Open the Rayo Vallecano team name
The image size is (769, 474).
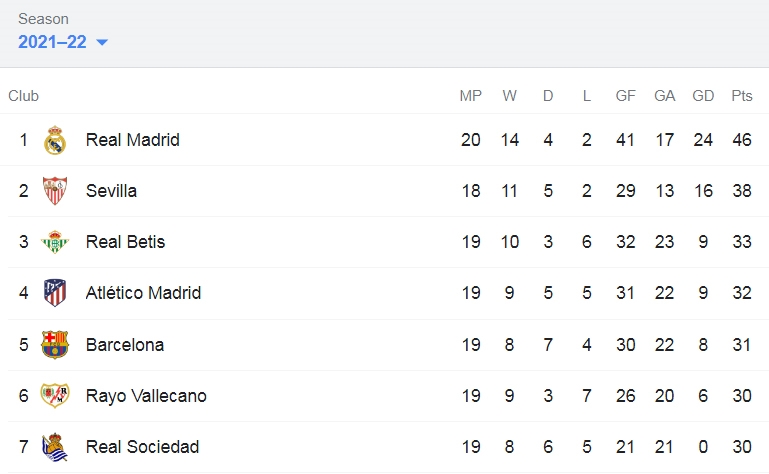pos(146,396)
